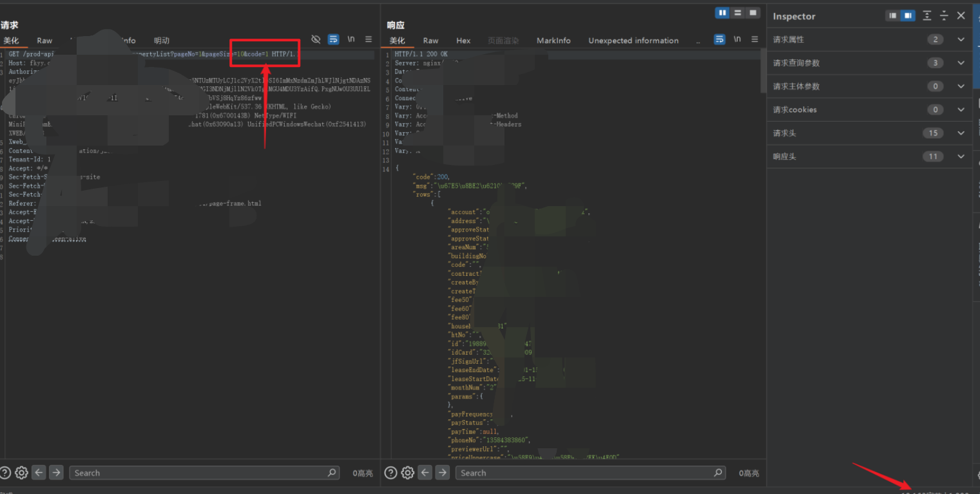Go to next match in request search
Image resolution: width=980 pixels, height=494 pixels.
coord(56,473)
